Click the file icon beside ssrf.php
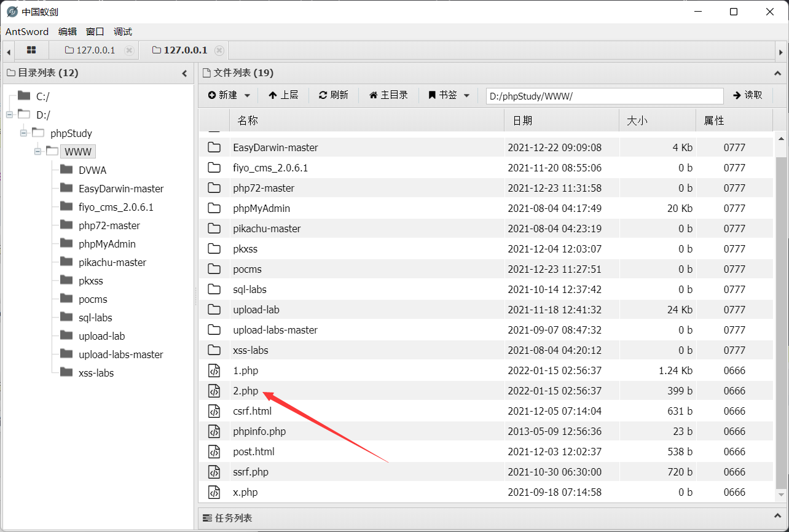789x532 pixels. [214, 472]
